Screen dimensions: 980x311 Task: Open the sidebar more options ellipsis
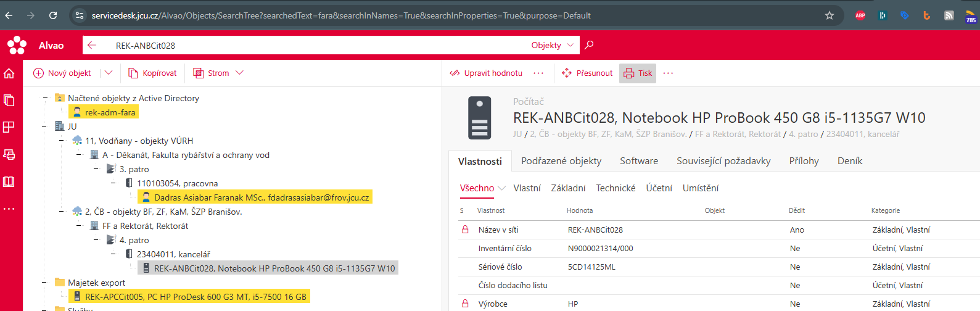click(9, 209)
